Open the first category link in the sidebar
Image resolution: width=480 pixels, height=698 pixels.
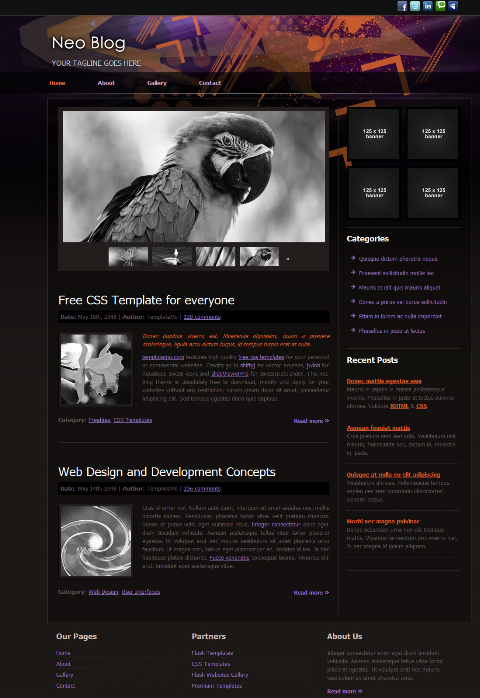[398, 259]
